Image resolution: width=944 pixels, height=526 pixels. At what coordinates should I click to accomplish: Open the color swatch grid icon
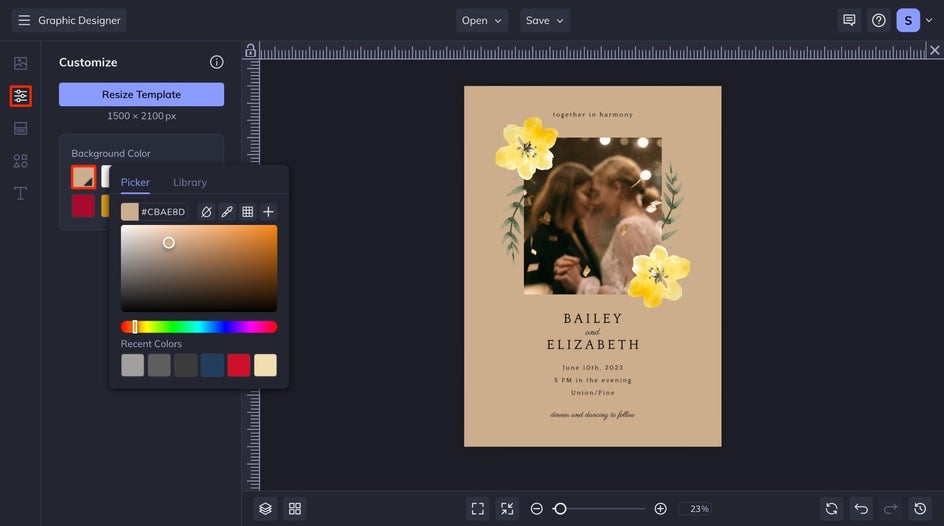click(247, 212)
